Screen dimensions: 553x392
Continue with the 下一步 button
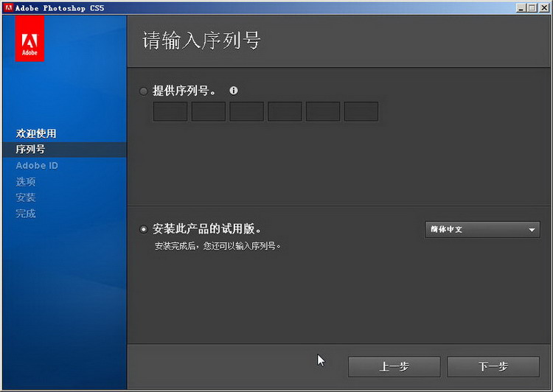493,367
